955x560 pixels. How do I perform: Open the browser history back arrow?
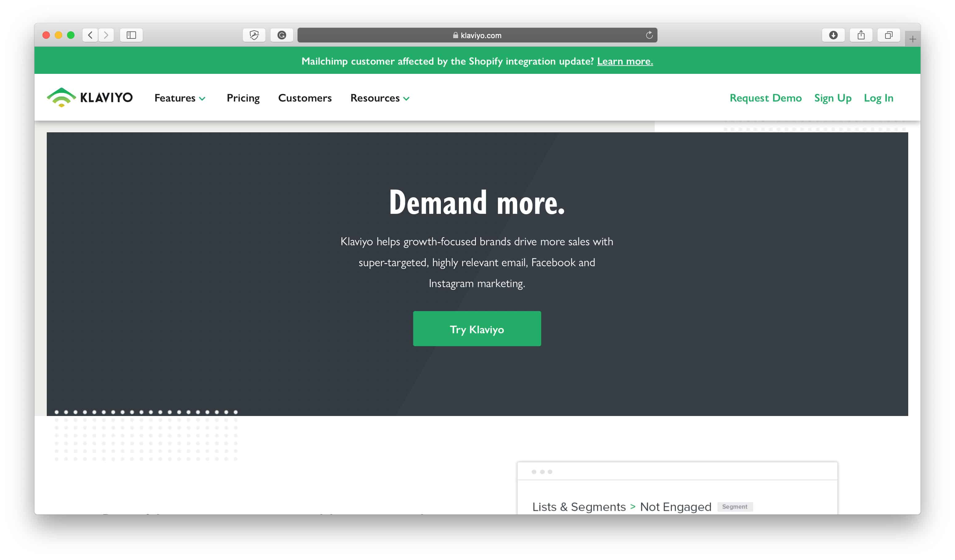[x=90, y=35]
